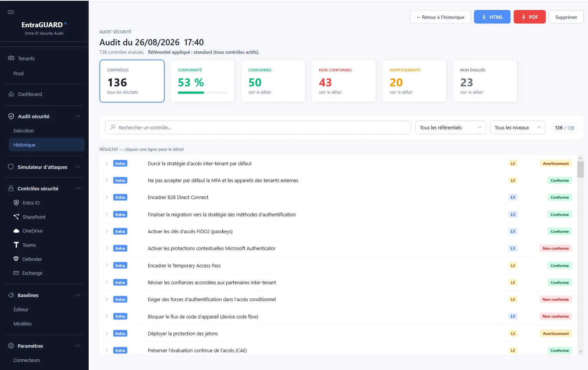Toggle the hamburger menu icon
Screen dimensions: 588x370
[11, 12]
